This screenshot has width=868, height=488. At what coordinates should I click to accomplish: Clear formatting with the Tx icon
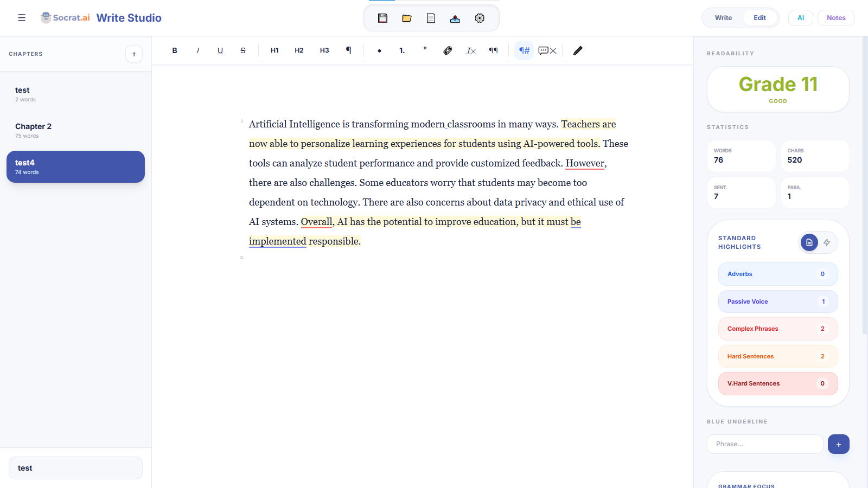(470, 50)
